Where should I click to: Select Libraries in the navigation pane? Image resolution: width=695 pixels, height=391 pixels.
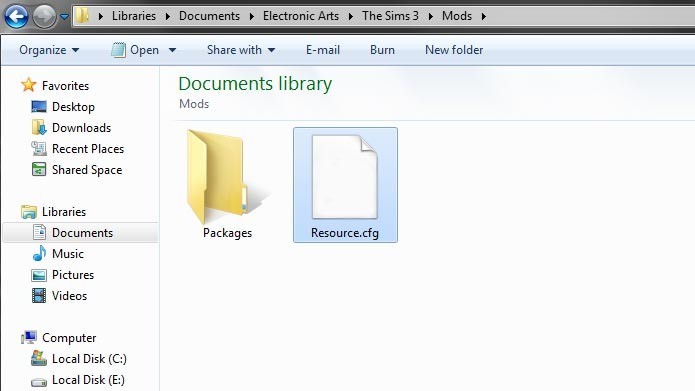coord(64,212)
